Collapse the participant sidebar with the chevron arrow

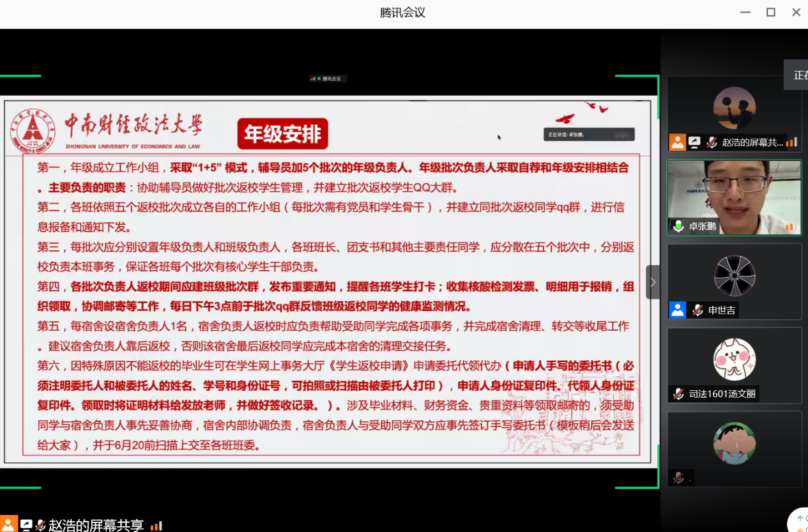click(x=653, y=282)
